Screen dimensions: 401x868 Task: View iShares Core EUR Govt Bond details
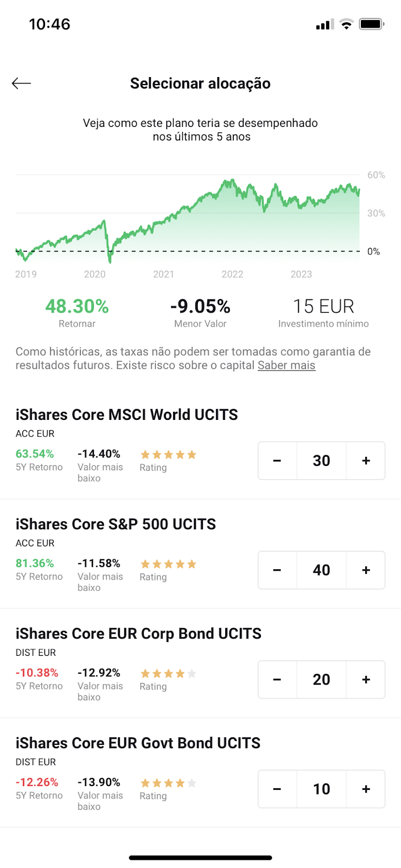[138, 743]
